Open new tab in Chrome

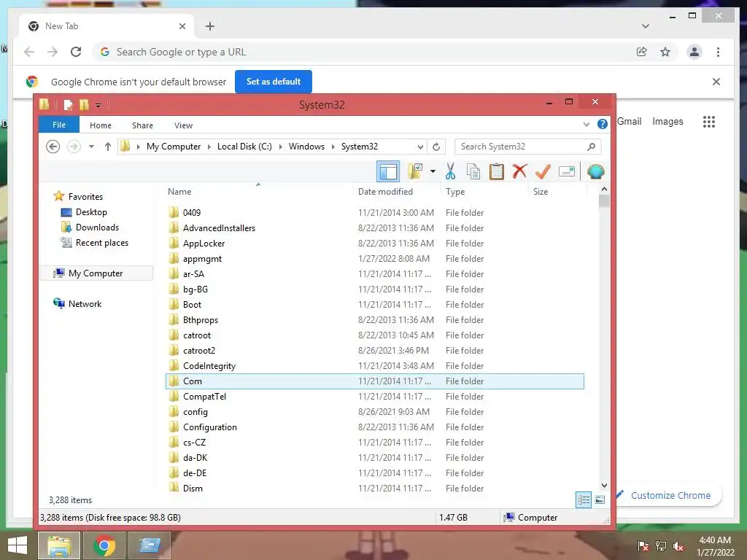[209, 26]
